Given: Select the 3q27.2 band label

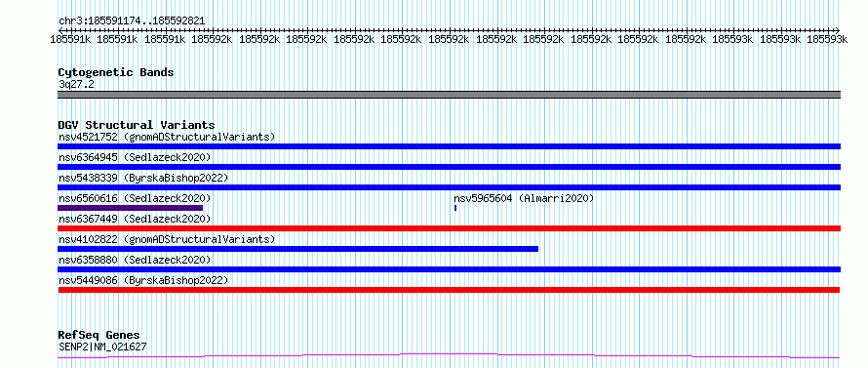Looking at the screenshot, I should 76,84.
